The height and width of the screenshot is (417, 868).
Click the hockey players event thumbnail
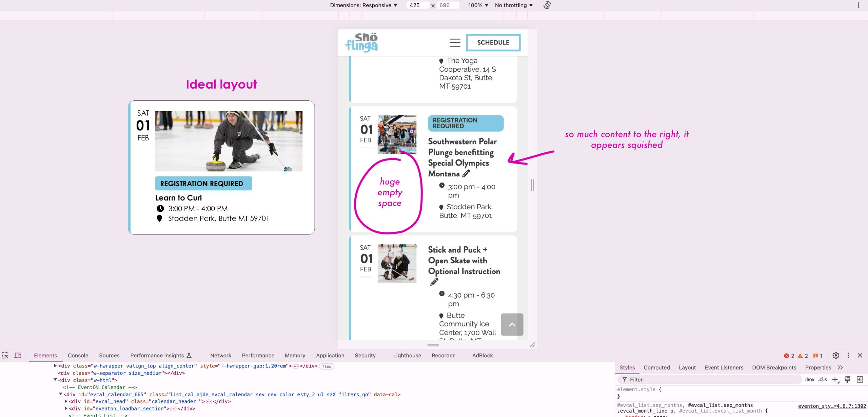point(397,264)
